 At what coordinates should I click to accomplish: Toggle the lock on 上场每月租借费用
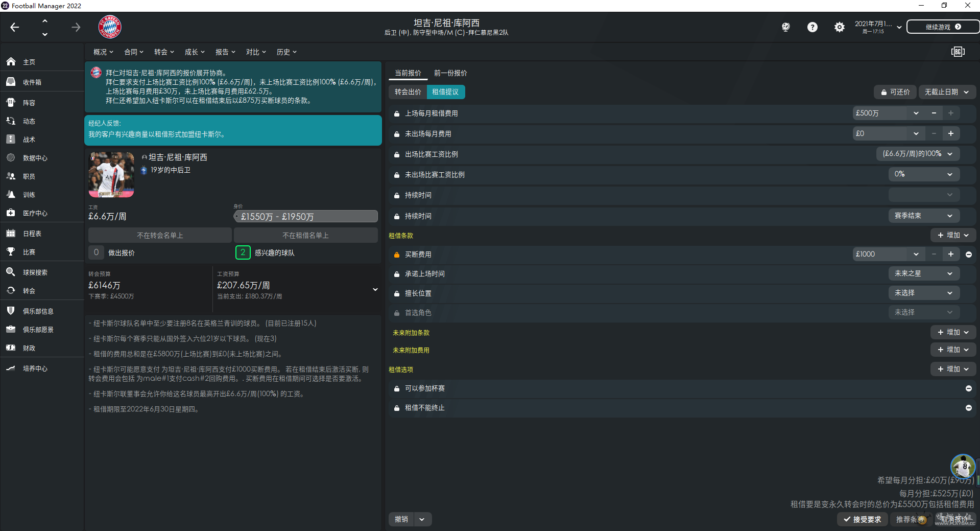pyautogui.click(x=396, y=113)
